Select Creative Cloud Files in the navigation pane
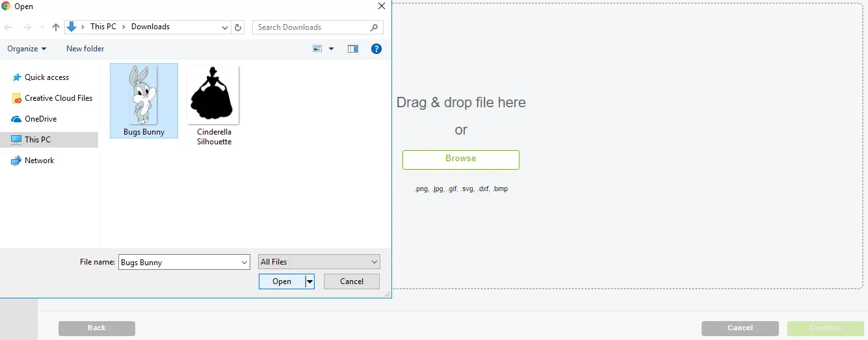The image size is (868, 340). (x=59, y=98)
